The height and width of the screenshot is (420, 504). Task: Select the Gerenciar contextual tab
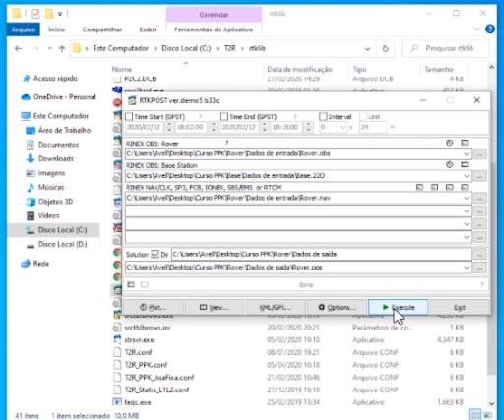(x=214, y=15)
